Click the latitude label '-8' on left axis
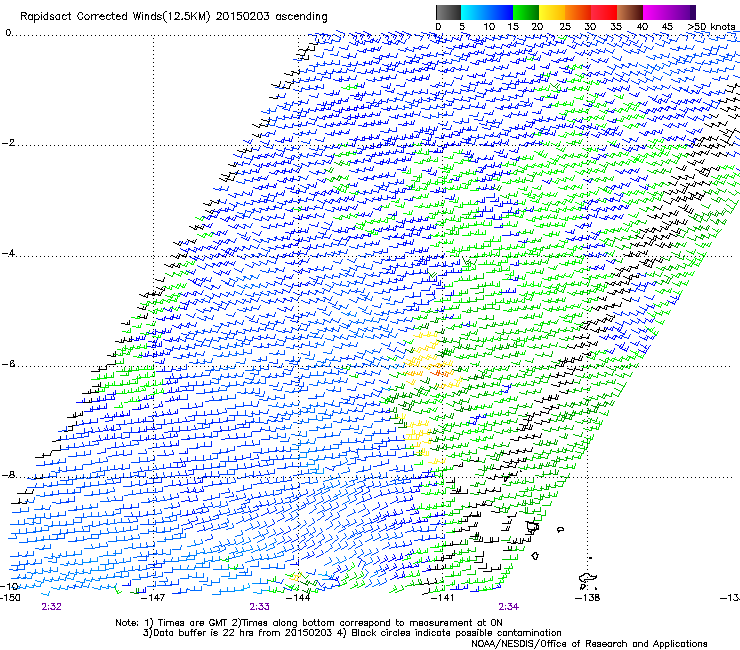 [x=8, y=474]
